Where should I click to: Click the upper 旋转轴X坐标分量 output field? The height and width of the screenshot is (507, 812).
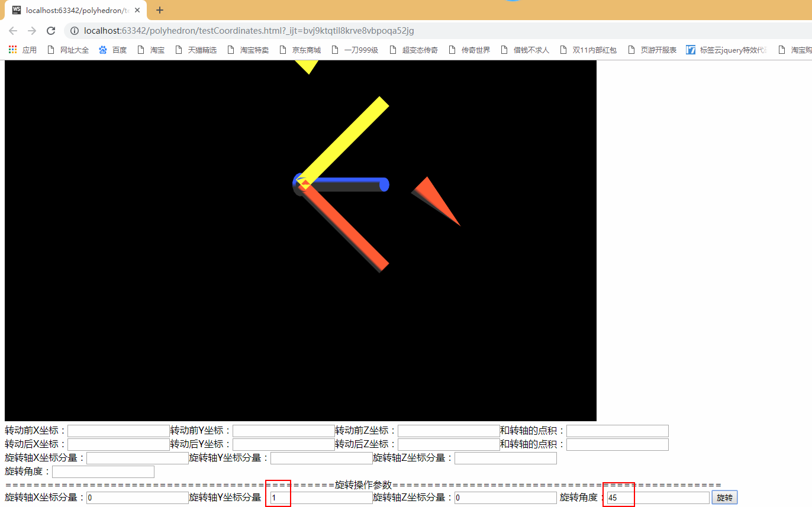click(137, 458)
